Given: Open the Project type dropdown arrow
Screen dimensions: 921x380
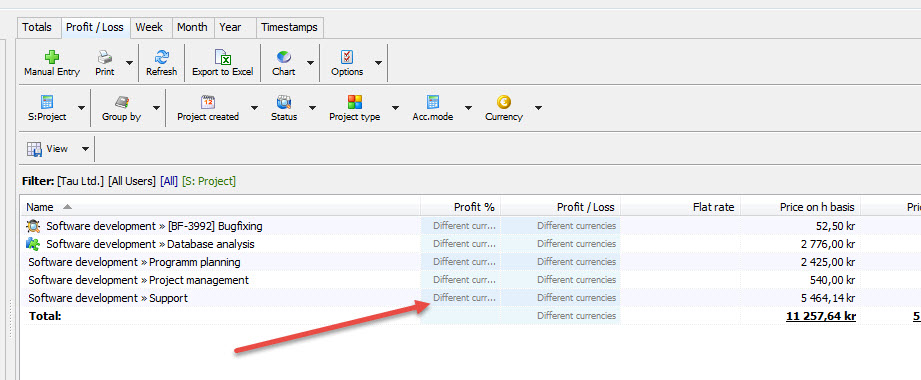Looking at the screenshot, I should click(395, 107).
